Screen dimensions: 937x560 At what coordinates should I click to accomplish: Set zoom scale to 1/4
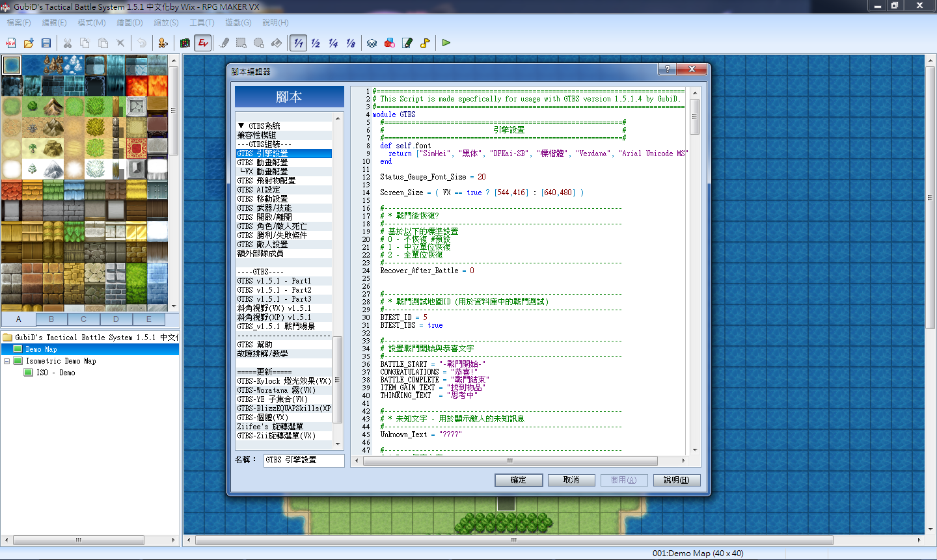pyautogui.click(x=333, y=43)
